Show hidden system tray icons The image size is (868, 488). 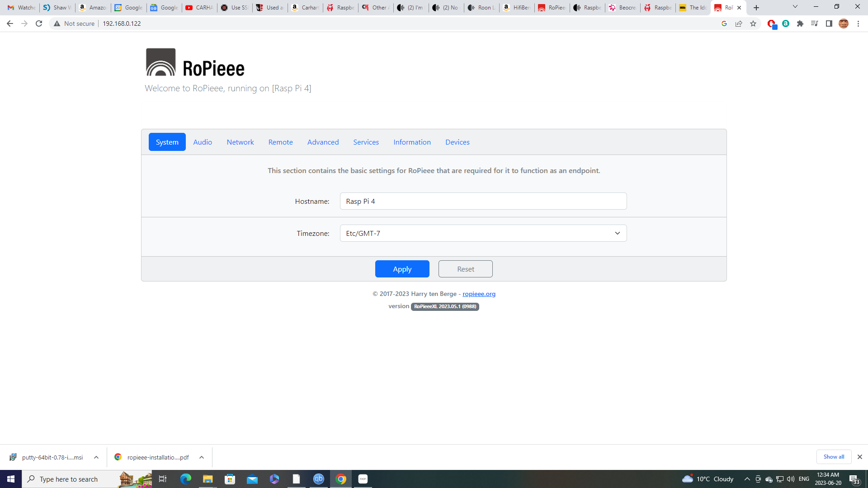[747, 479]
